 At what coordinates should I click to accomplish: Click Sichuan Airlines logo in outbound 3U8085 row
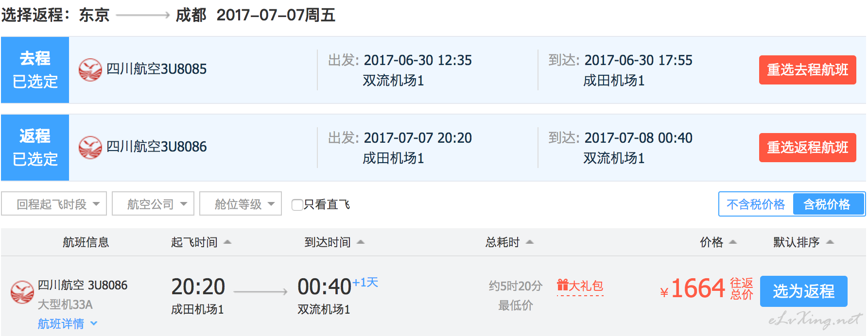pyautogui.click(x=90, y=69)
